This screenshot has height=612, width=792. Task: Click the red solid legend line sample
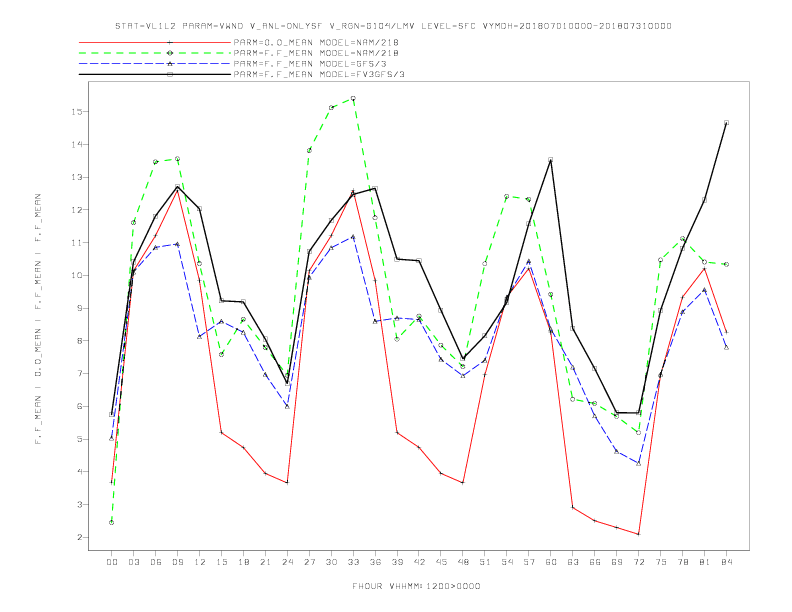pyautogui.click(x=155, y=42)
